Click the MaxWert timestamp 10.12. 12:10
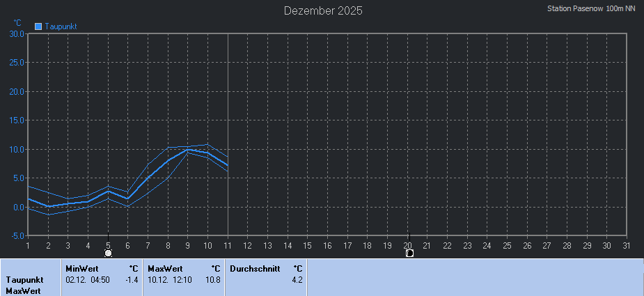 170,280
